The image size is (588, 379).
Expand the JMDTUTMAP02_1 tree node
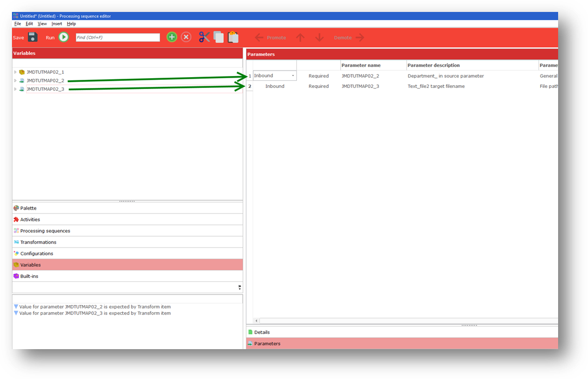[15, 72]
